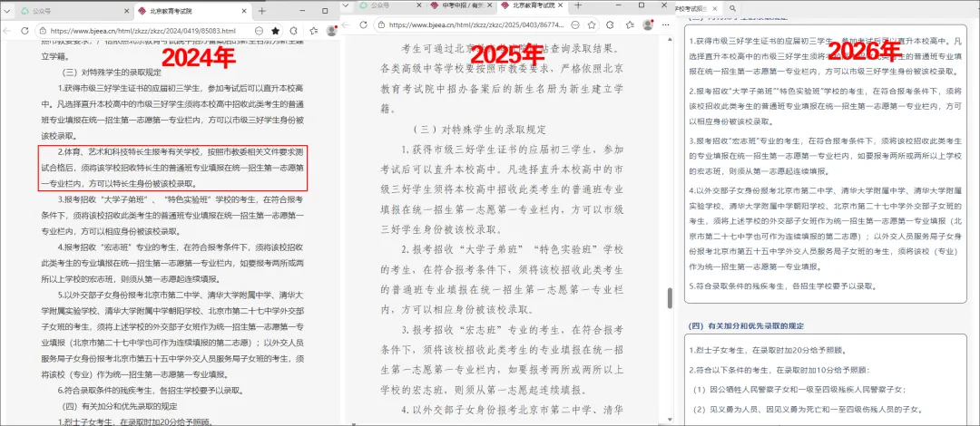Viewport: 980px width, 426px height.
Task: Open favorites list in 2025 window
Action: [x=630, y=25]
